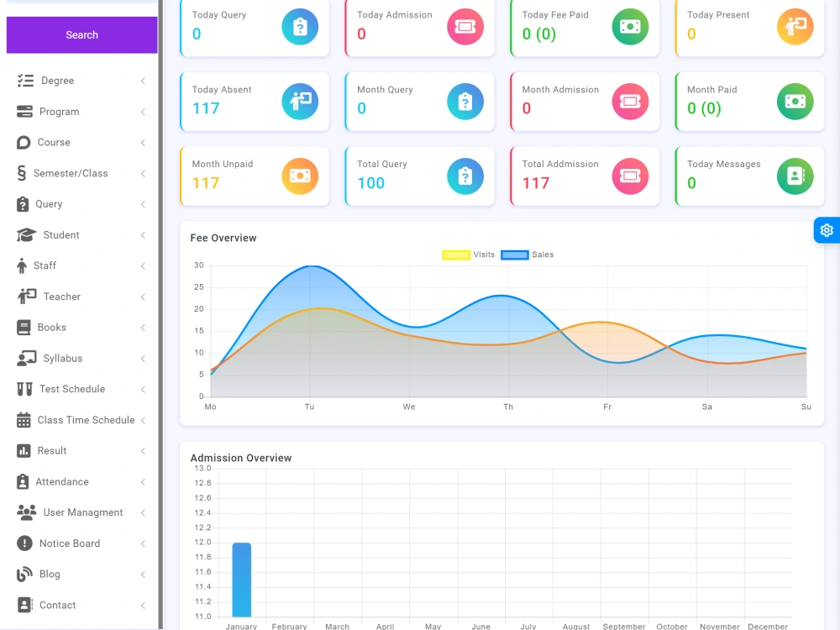Viewport: 840px width, 630px height.
Task: Click the Degree checklist icon in sidebar
Action: pyautogui.click(x=25, y=81)
